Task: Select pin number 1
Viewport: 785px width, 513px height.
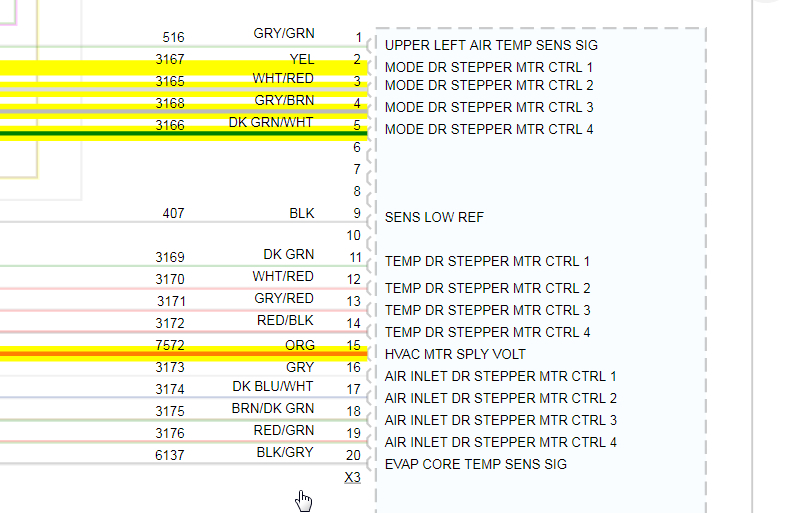Action: 358,38
